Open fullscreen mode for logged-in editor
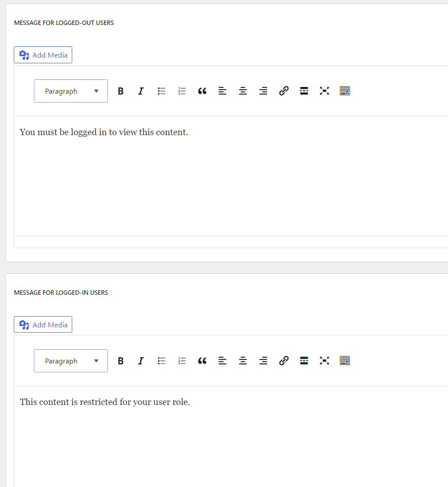This screenshot has width=448, height=487. (x=325, y=361)
